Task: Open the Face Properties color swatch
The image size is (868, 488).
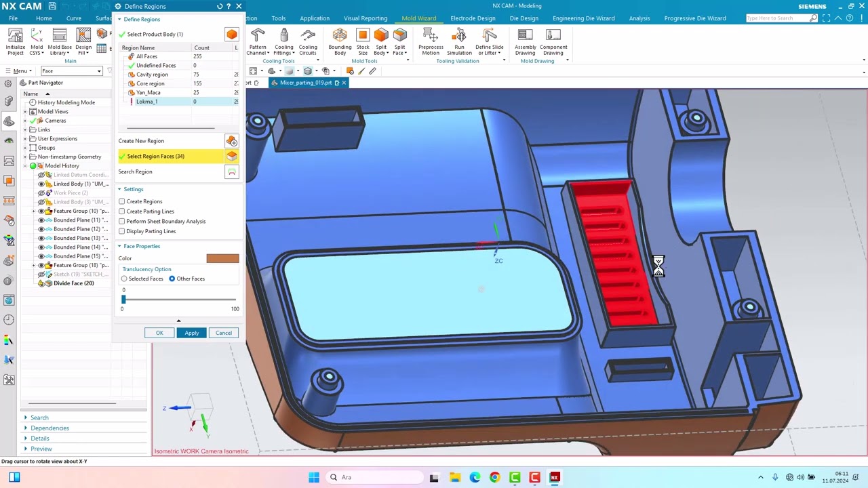Action: coord(222,258)
